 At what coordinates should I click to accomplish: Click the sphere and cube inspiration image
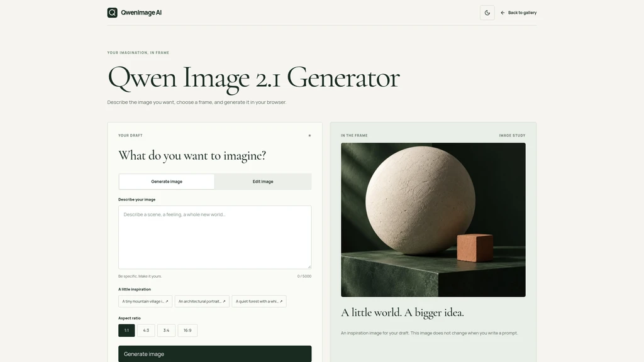coord(433,219)
